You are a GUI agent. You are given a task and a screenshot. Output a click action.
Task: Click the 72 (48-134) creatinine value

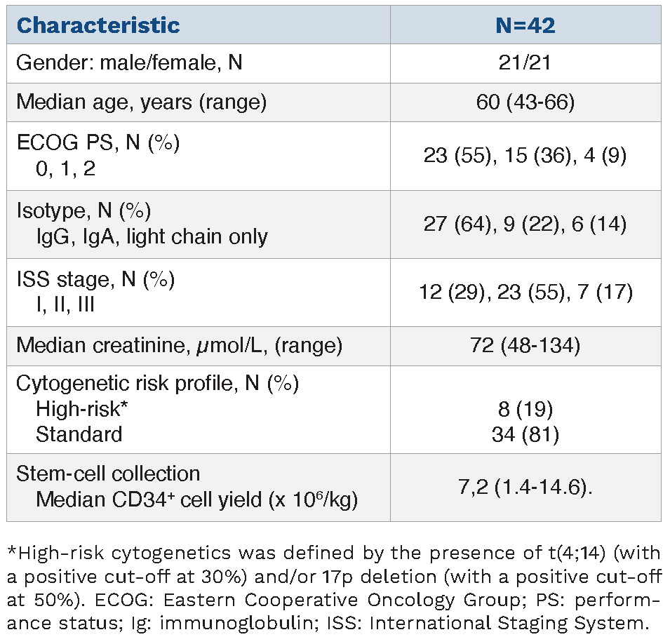coord(525,345)
